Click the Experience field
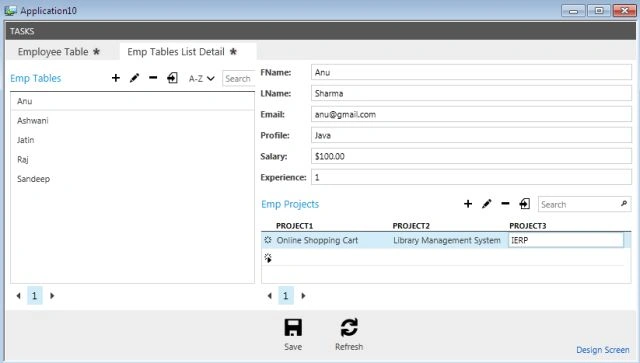This screenshot has height=363, width=640. (x=471, y=177)
